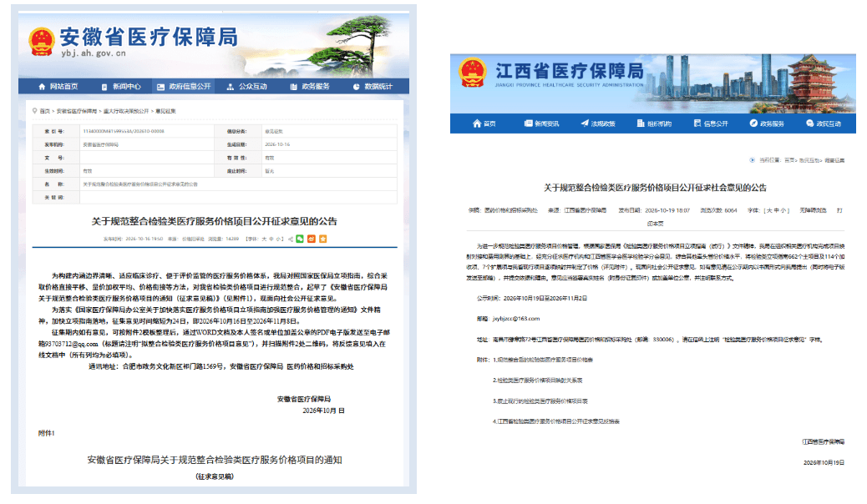Open attachment 2 检验类医疗服务价格项目映射关系表
The width and height of the screenshot is (867, 504).
(537, 381)
